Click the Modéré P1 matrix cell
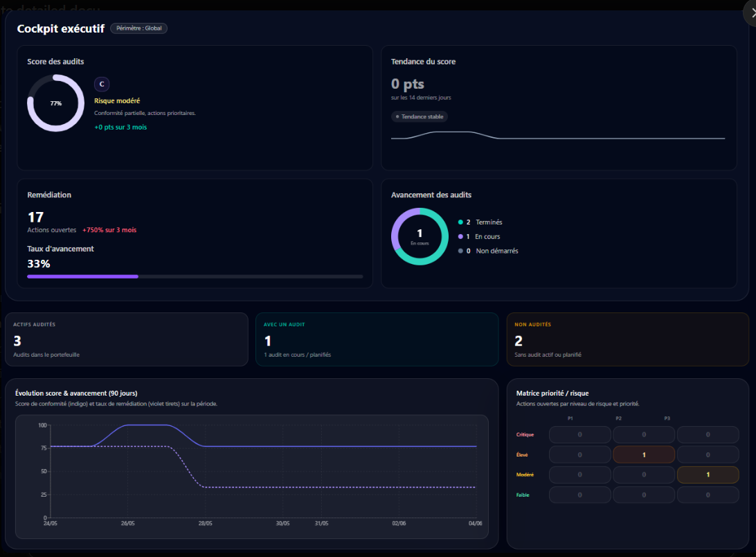 [x=580, y=475]
